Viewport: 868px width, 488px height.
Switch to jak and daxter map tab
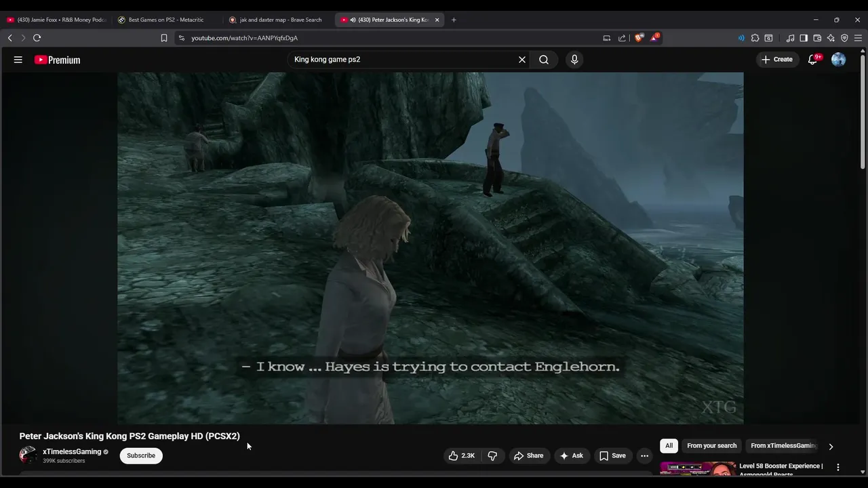coord(278,20)
